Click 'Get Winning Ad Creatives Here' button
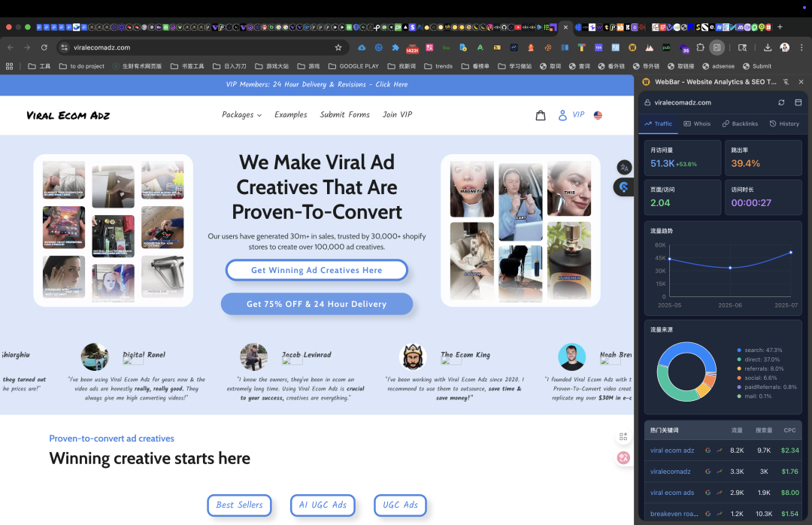812x525 pixels. [317, 270]
